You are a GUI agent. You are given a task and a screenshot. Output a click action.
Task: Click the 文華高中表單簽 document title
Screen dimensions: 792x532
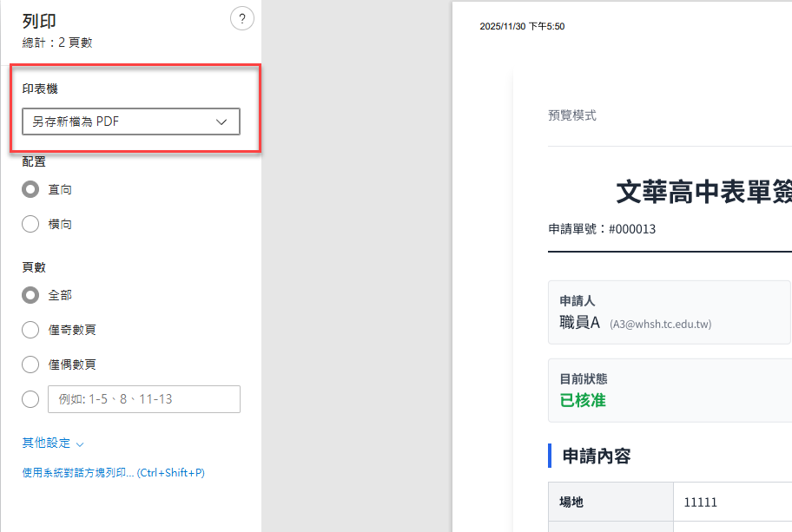pos(703,192)
